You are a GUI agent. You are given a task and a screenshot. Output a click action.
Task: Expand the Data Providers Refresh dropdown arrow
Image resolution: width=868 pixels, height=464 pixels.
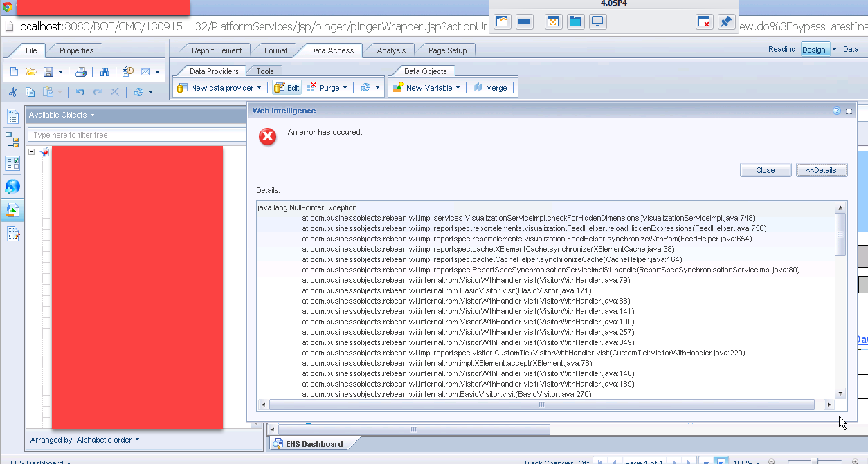point(378,88)
